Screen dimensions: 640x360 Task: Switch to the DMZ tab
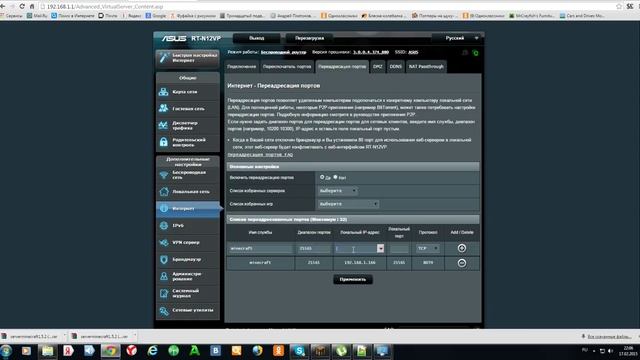[378, 67]
